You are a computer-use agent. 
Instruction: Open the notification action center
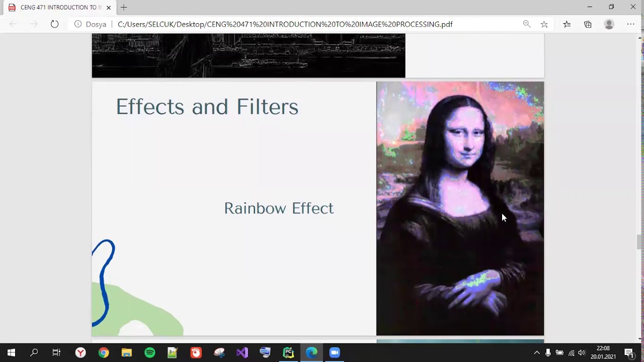[x=629, y=353]
